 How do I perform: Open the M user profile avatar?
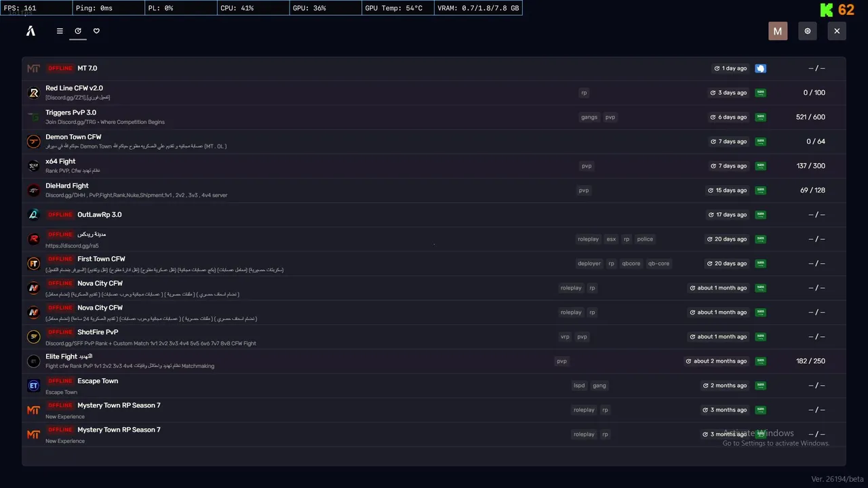tap(778, 31)
